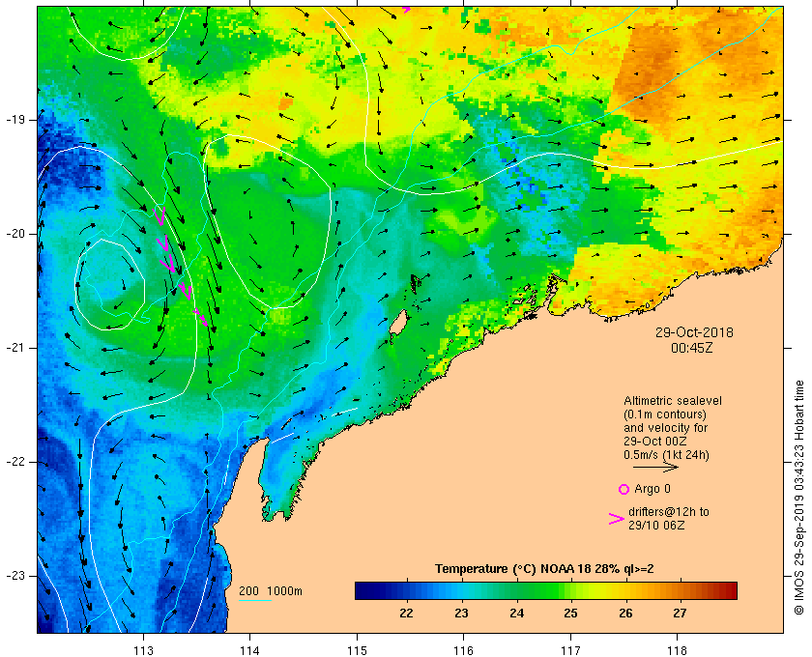The image size is (812, 657).
Task: Click the longitude axis label 118
Action: point(678,650)
